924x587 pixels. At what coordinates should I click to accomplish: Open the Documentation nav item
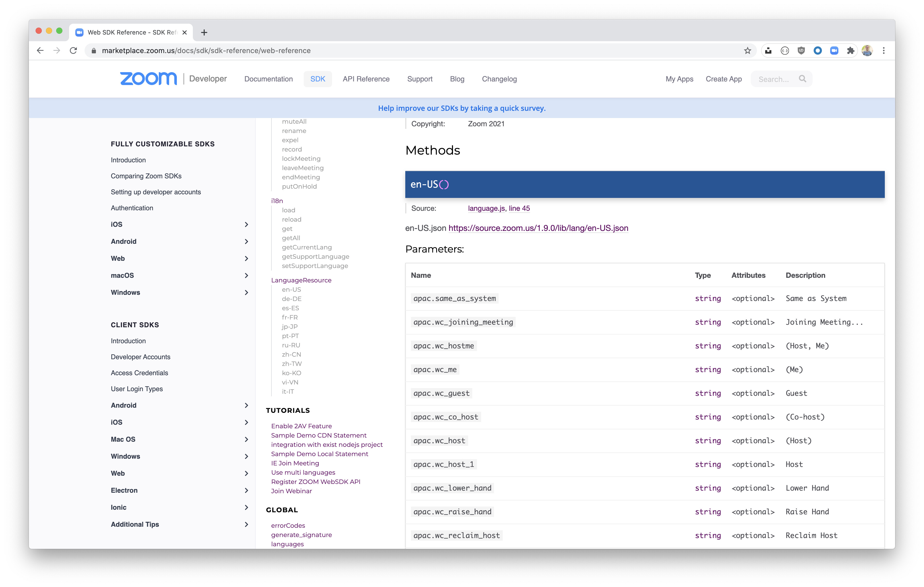(x=269, y=79)
